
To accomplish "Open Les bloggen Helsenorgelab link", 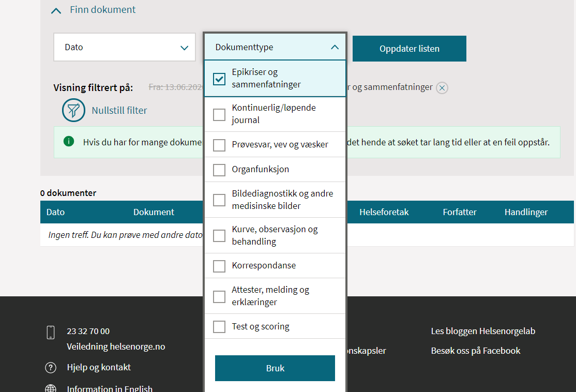I will [x=483, y=331].
